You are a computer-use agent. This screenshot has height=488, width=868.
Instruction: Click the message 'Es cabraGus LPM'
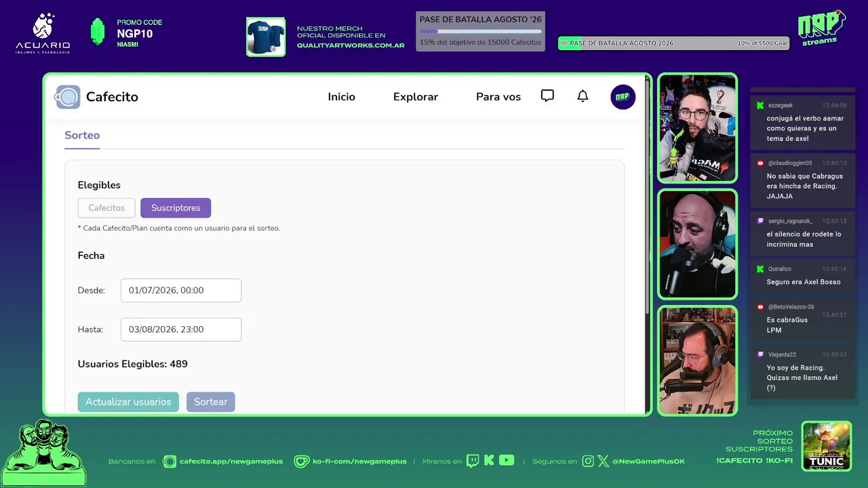pyautogui.click(x=787, y=325)
